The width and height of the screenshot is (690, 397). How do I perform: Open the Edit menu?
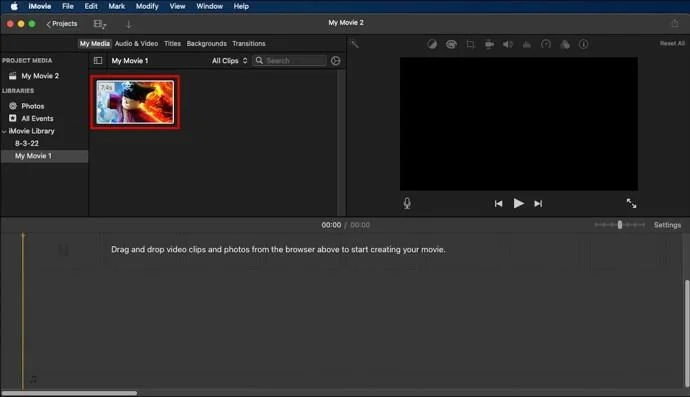pyautogui.click(x=91, y=6)
